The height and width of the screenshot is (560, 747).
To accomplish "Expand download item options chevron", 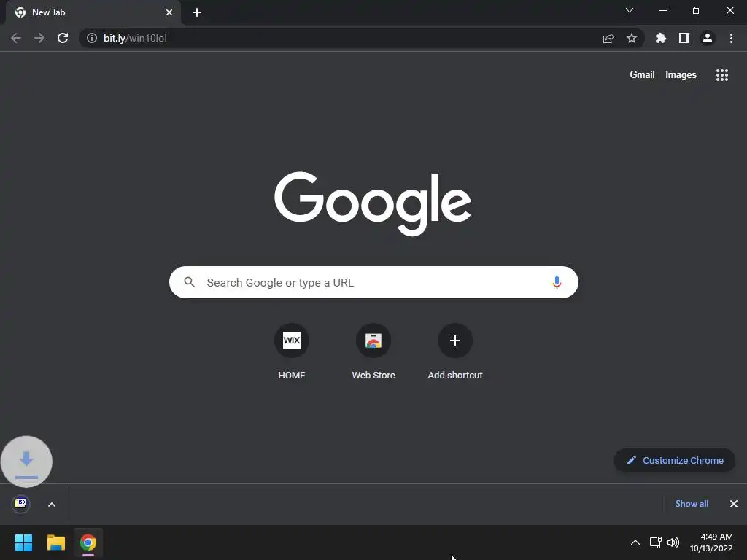I will pos(52,505).
